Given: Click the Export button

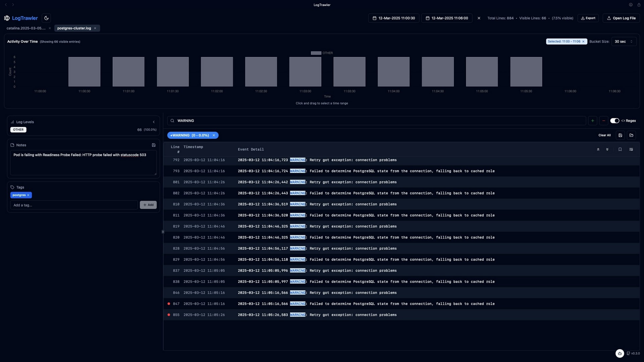Looking at the screenshot, I should 588,18.
